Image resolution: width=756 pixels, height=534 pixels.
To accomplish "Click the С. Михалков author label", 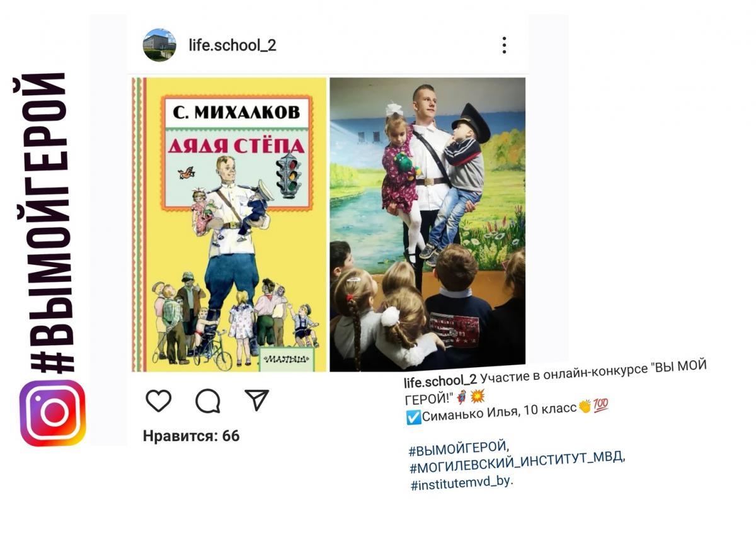I will 236,115.
